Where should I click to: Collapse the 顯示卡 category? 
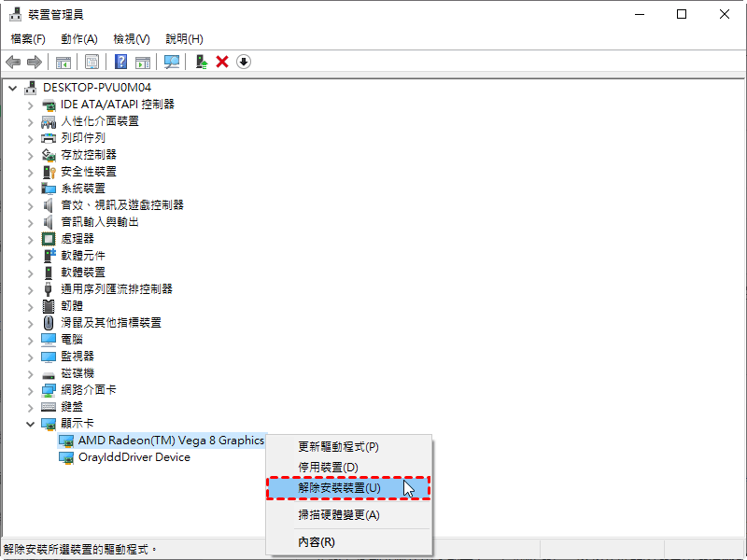click(30, 424)
